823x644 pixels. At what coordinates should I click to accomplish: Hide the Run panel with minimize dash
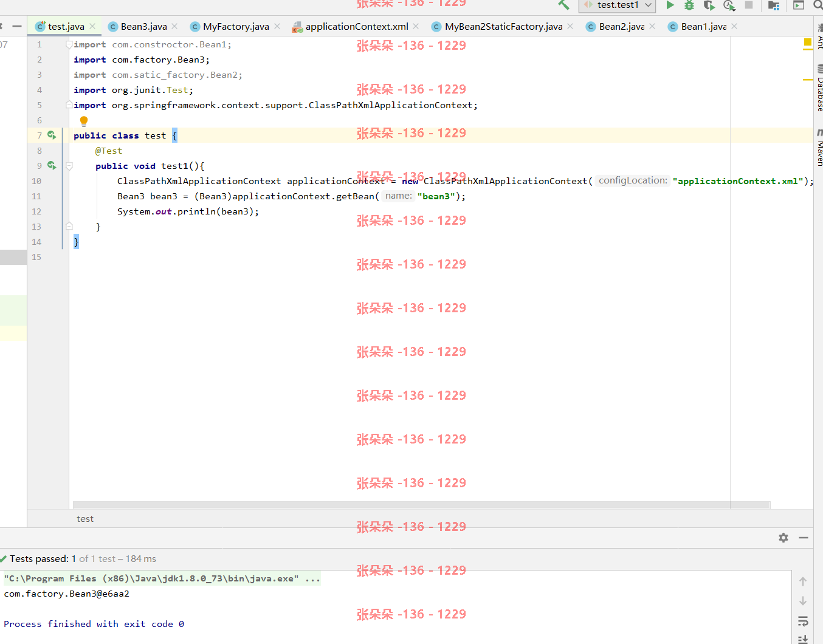click(x=804, y=538)
